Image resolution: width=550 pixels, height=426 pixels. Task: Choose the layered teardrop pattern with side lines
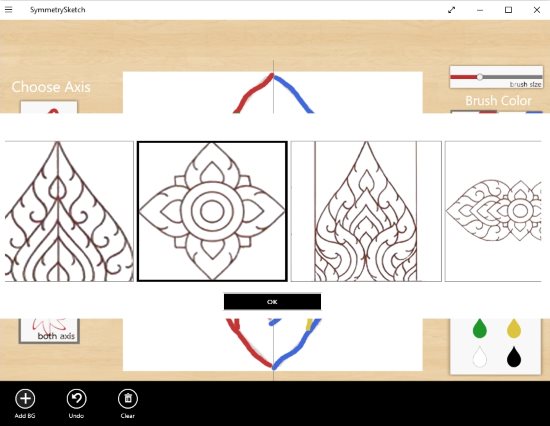(x=366, y=211)
